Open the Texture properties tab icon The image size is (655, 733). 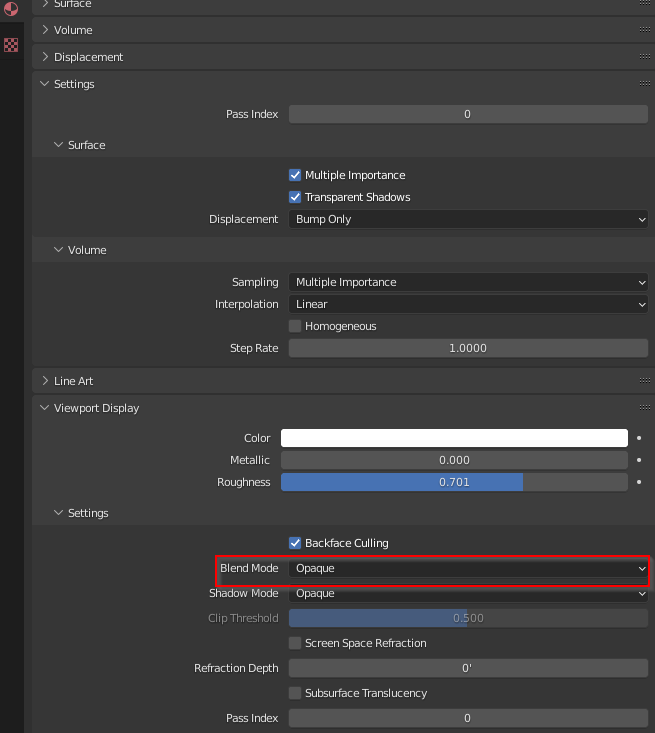pyautogui.click(x=11, y=45)
